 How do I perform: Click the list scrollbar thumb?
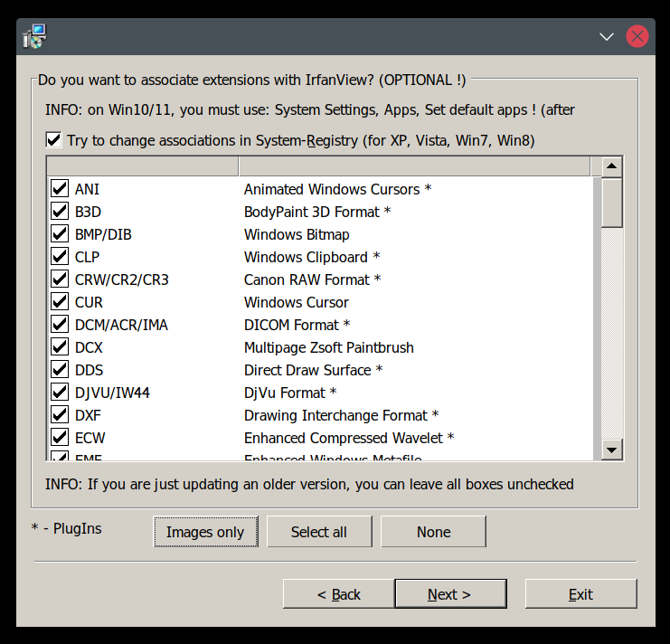612,203
